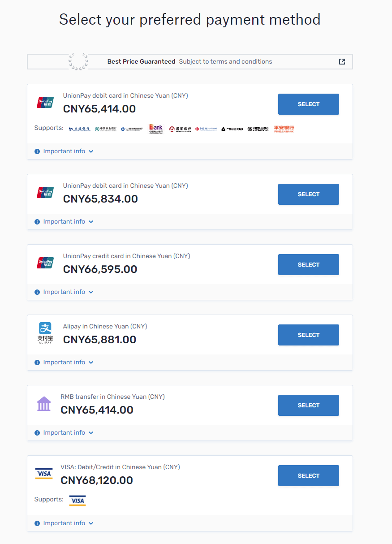The image size is (392, 544).
Task: Show Important info for the VISA option
Action: [x=64, y=523]
